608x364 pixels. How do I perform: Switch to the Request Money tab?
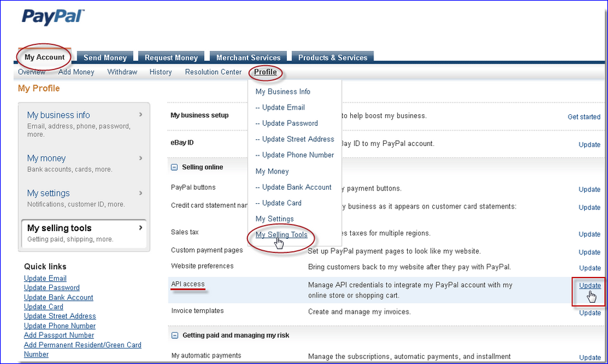coord(171,57)
